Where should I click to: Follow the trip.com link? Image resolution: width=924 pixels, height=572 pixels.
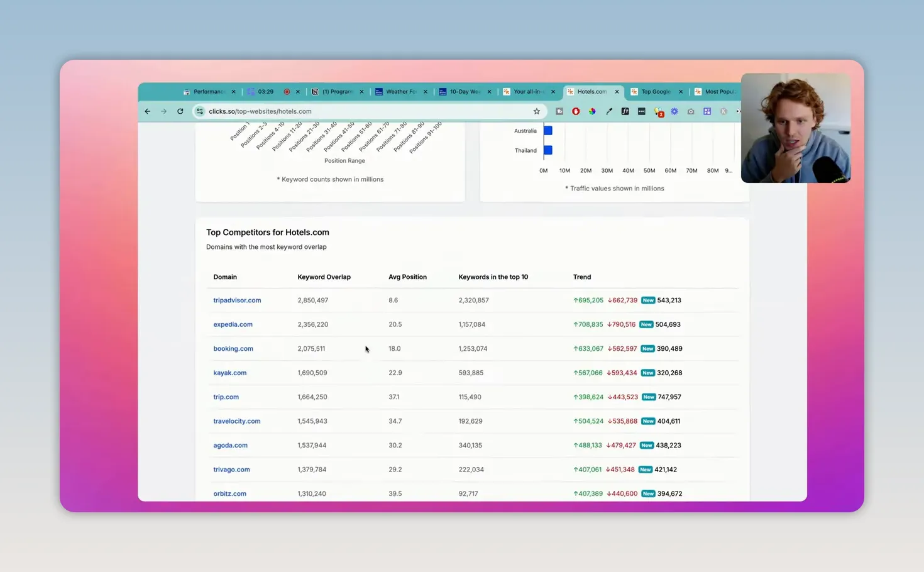(x=226, y=397)
